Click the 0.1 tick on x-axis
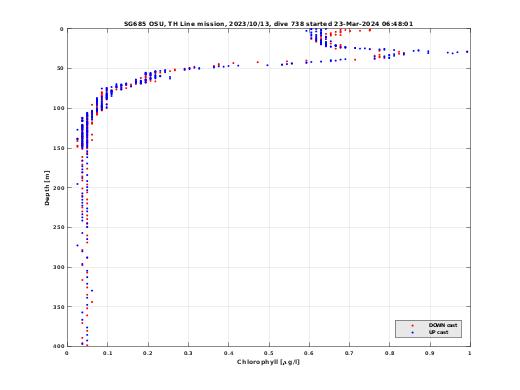The image size is (520, 390). coord(107,353)
